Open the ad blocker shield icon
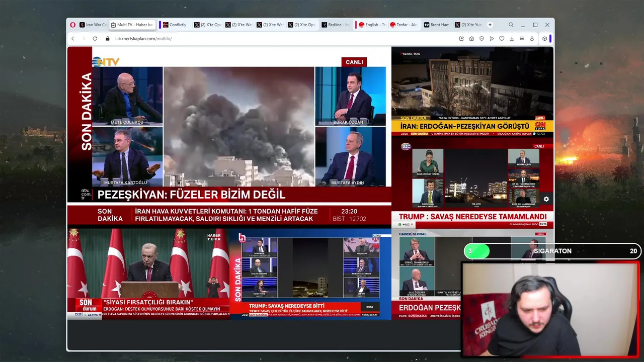 (481, 39)
